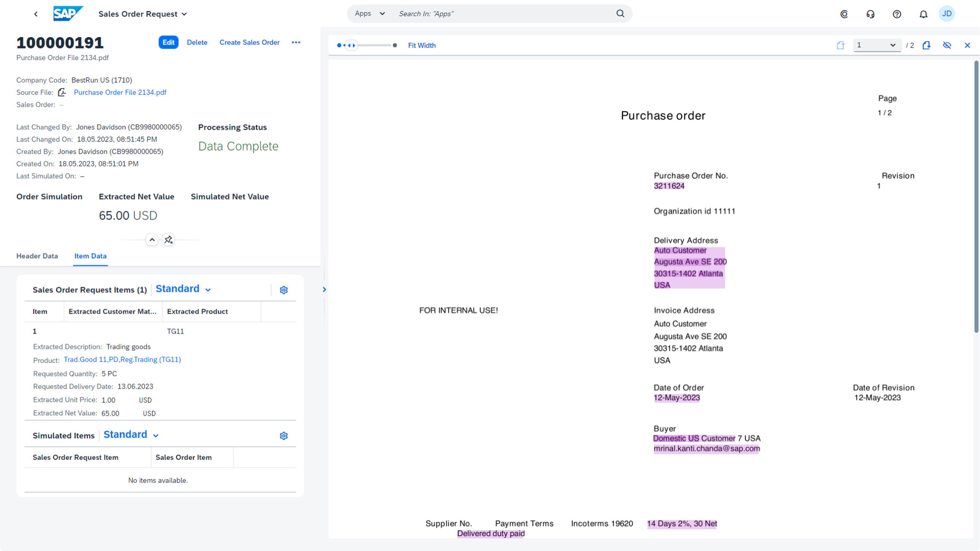Viewport: 980px width, 551px height.
Task: Click the SAP logo icon
Action: [x=68, y=14]
